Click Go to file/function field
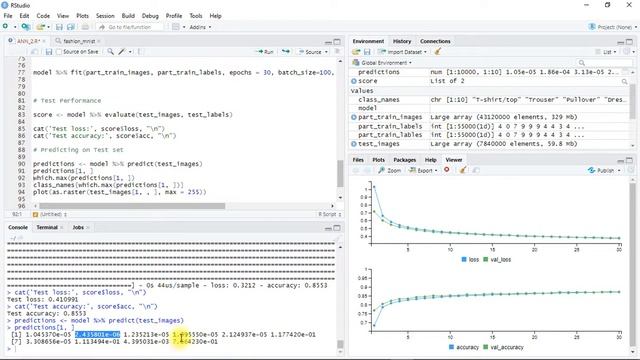This screenshot has width=640, height=360. [130, 27]
